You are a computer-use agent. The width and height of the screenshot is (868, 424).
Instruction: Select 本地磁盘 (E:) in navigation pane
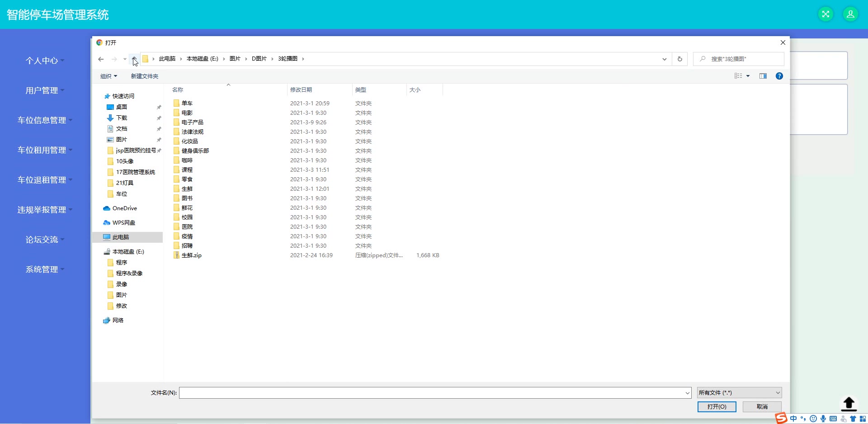[128, 251]
